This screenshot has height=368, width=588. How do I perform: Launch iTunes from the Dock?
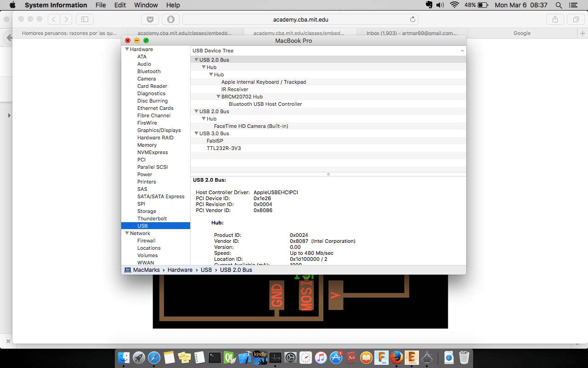(321, 358)
